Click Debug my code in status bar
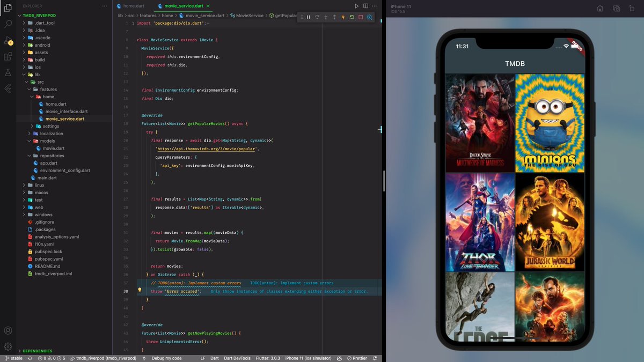 [167, 358]
